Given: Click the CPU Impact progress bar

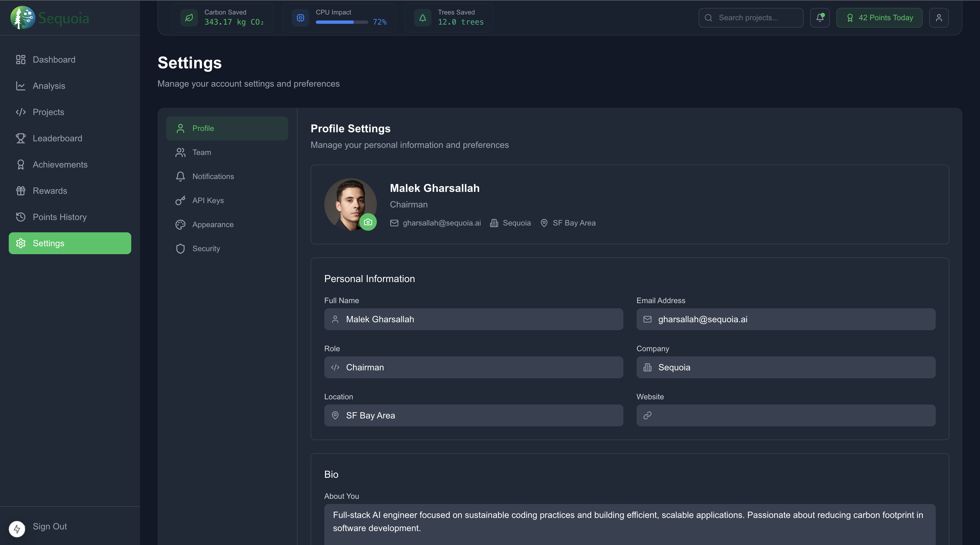Looking at the screenshot, I should coord(341,22).
